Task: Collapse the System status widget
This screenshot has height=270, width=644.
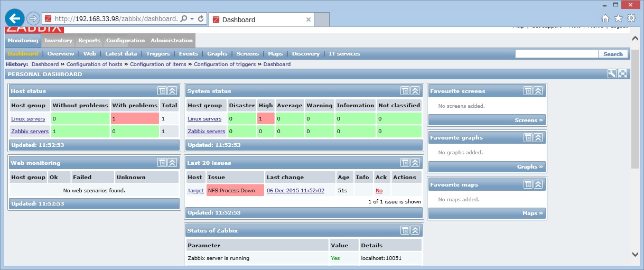Action: [x=415, y=91]
